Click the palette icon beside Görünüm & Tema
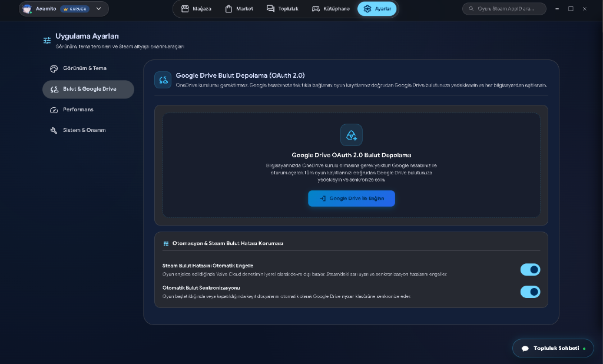 [54, 68]
